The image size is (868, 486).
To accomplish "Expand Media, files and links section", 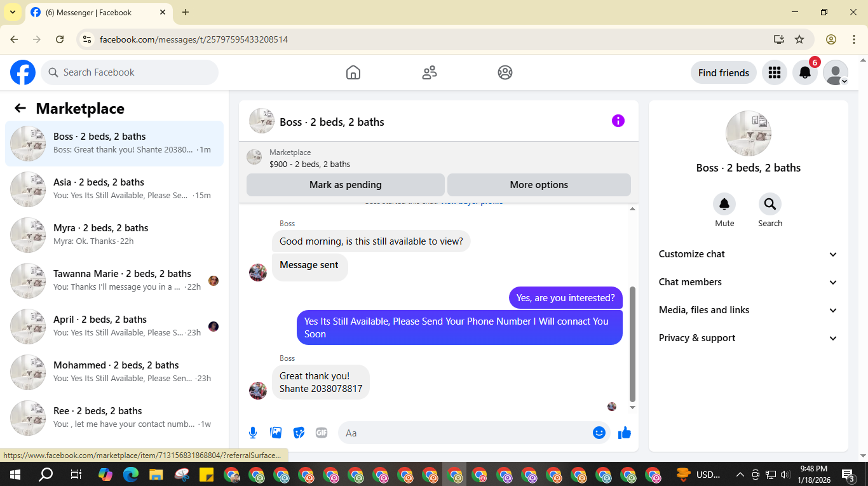I will click(749, 310).
